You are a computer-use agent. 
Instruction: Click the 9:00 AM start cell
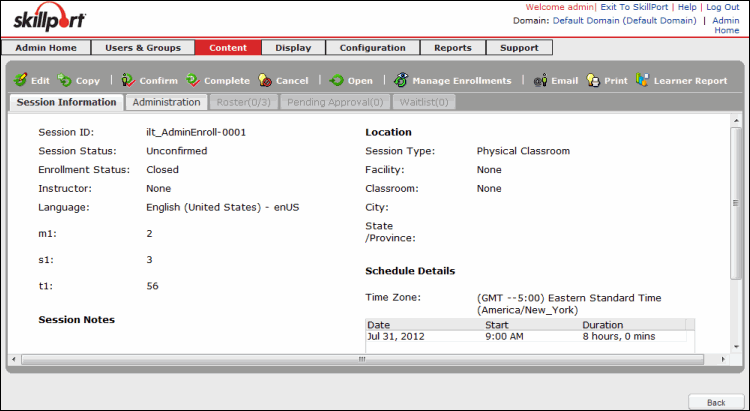[504, 336]
